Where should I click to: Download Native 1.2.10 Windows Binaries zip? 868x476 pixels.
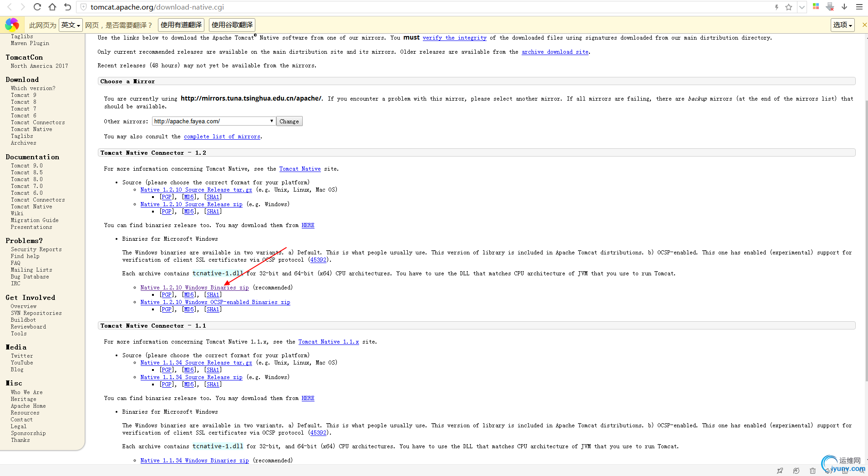pos(194,288)
